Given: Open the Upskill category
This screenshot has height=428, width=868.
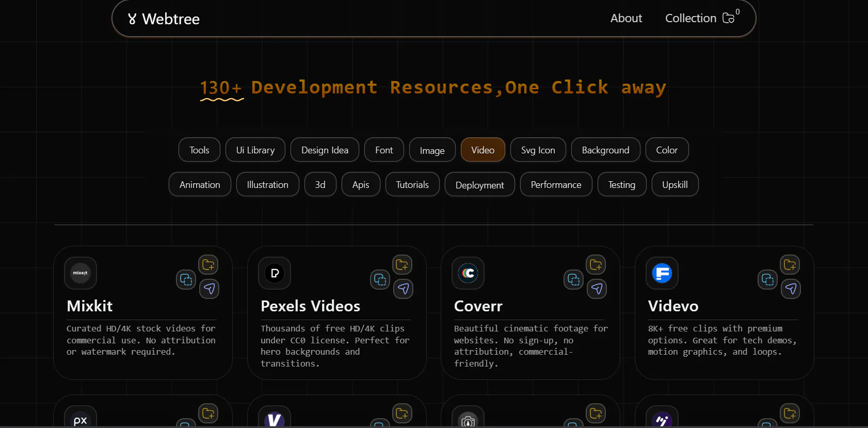Looking at the screenshot, I should [675, 184].
